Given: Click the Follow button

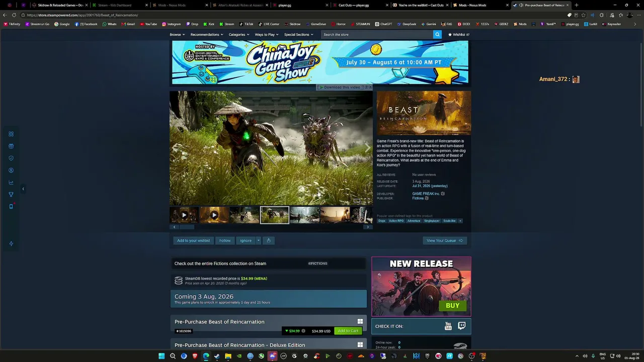Looking at the screenshot, I should (225, 240).
